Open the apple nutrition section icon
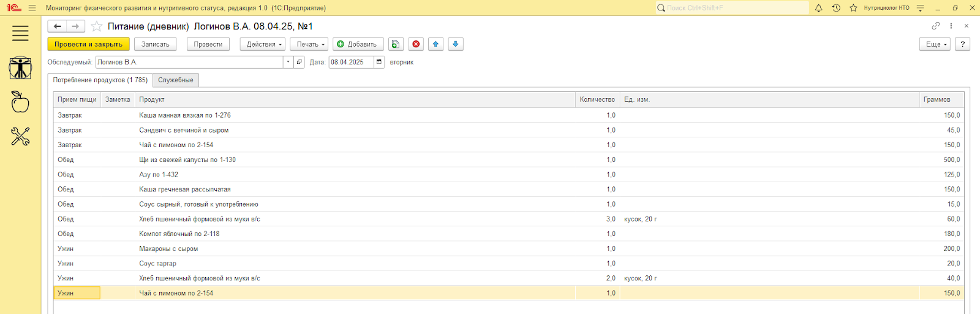This screenshot has width=980, height=314. point(20,102)
